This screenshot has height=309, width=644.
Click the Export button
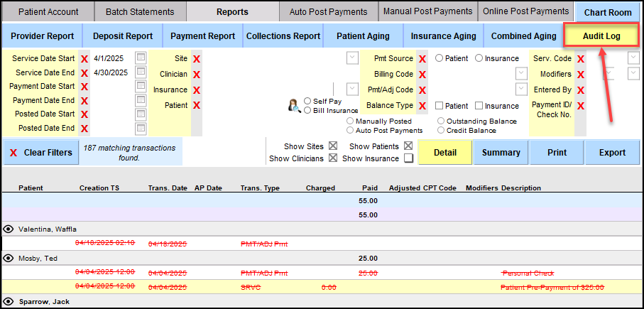coord(611,152)
